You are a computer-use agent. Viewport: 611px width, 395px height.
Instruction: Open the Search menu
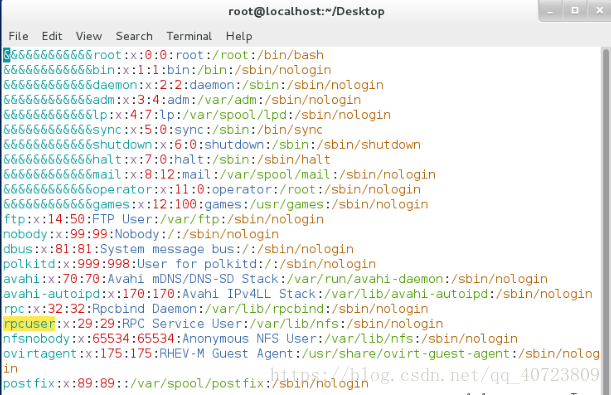134,36
